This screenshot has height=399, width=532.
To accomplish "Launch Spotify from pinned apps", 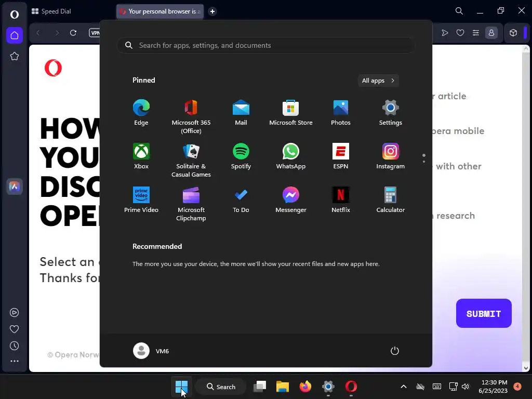I will pyautogui.click(x=241, y=156).
